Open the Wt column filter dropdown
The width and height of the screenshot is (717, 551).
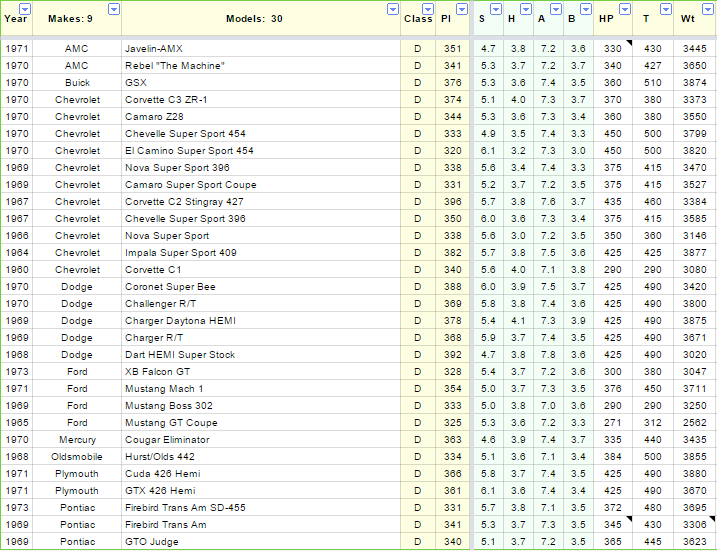(x=709, y=9)
